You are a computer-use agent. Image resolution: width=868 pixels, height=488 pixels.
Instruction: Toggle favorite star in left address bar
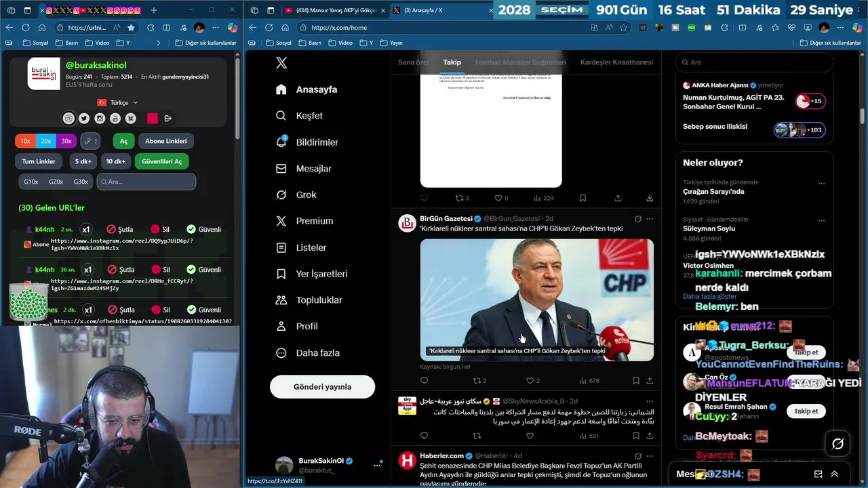click(131, 28)
